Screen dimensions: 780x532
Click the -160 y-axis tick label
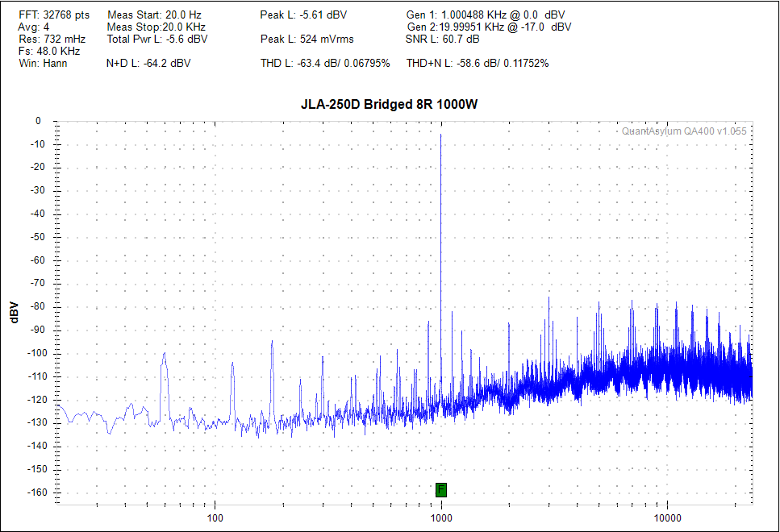tap(37, 493)
